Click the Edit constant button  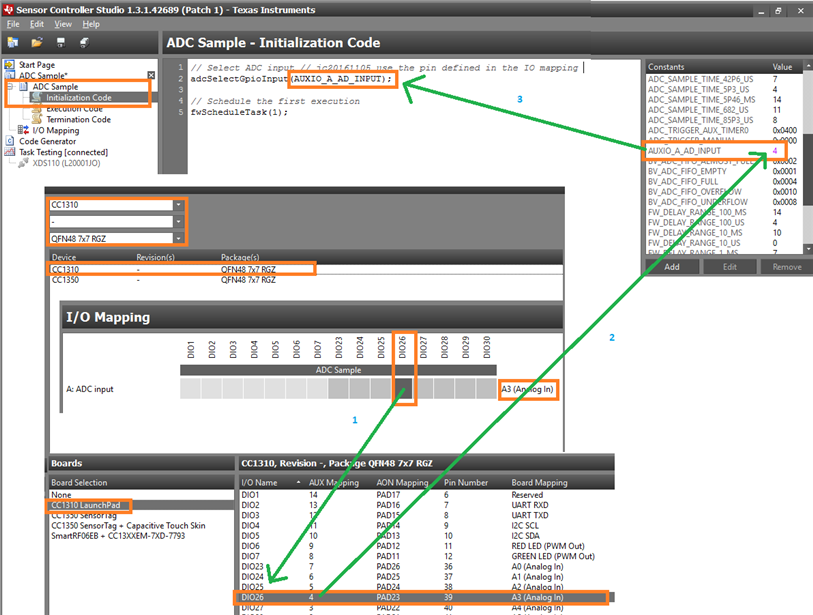click(x=730, y=267)
